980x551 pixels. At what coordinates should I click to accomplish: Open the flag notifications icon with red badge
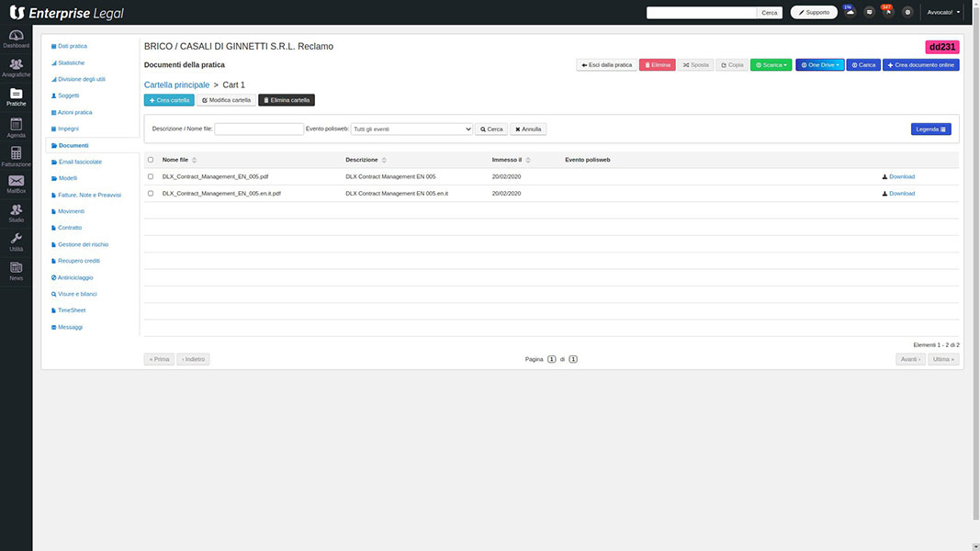click(888, 12)
